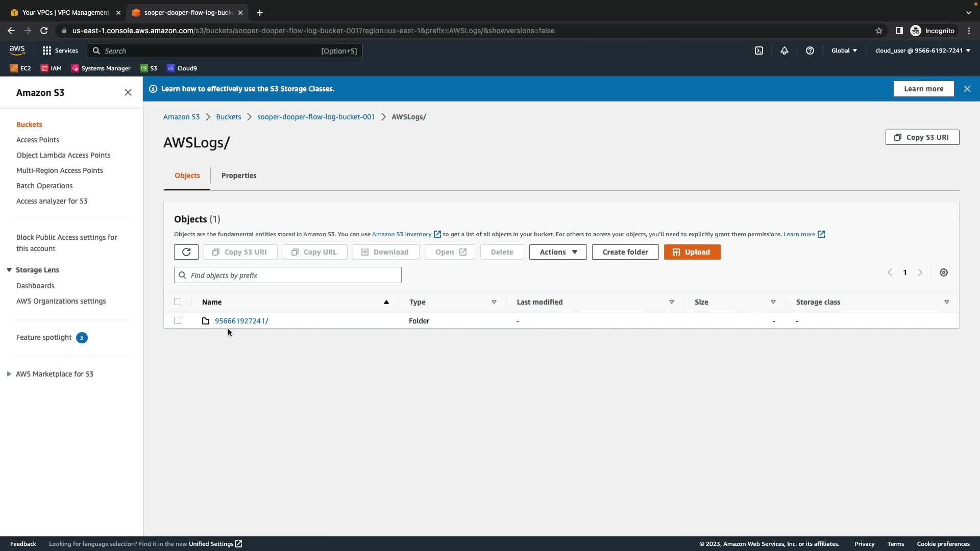Dismiss the S3 Storage Classes info banner

(x=967, y=89)
